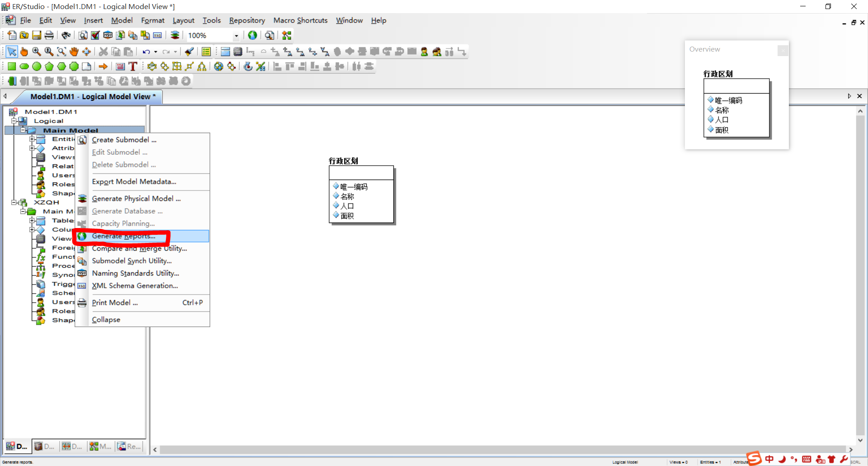868x466 pixels.
Task: Open the Repository menu
Action: [x=247, y=20]
